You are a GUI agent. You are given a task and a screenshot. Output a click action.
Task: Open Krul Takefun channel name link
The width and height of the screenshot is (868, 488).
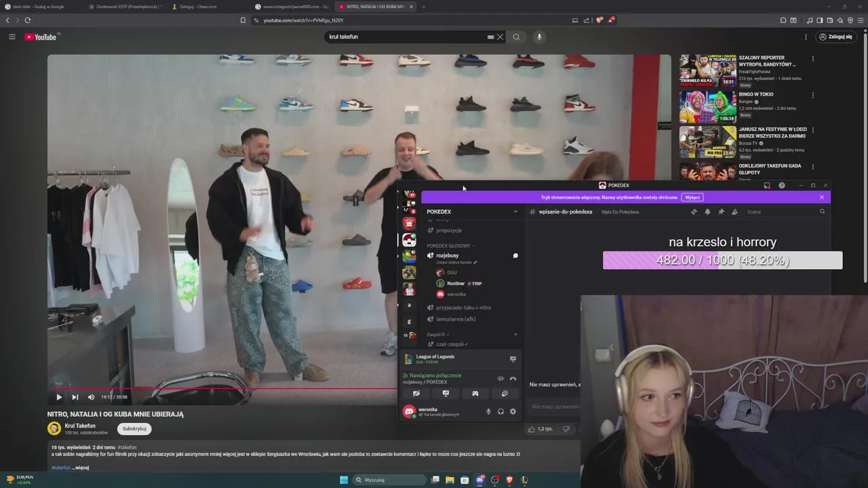tap(80, 426)
